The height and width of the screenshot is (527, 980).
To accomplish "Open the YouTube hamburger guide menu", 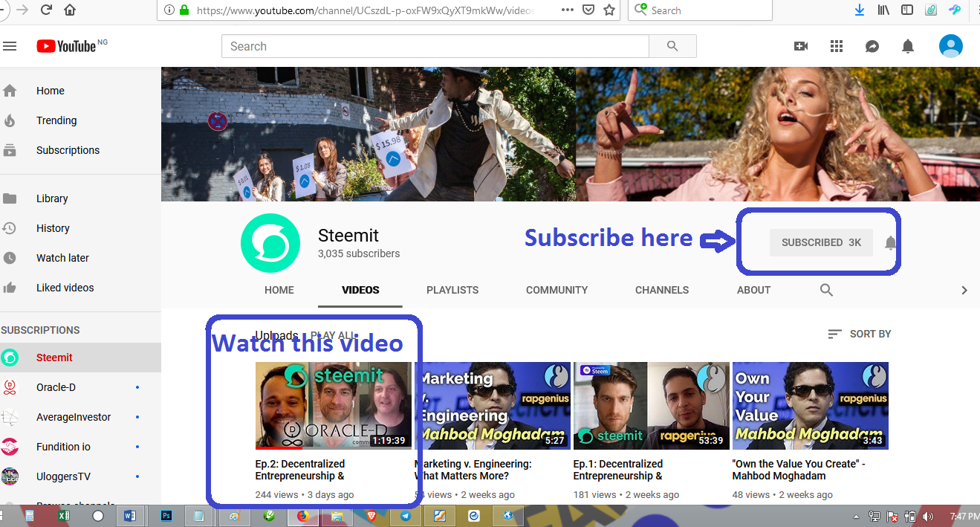I will (10, 46).
